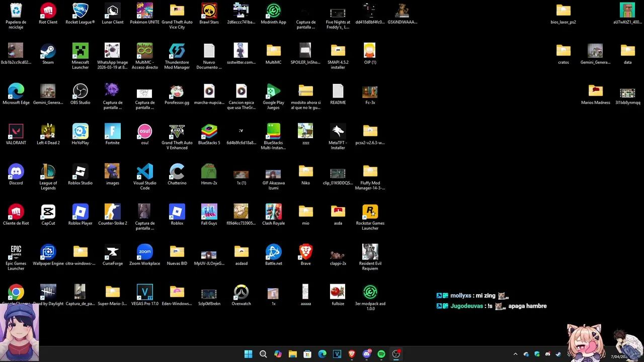
Task: Select the Hmm-2x image file
Action: (x=209, y=174)
